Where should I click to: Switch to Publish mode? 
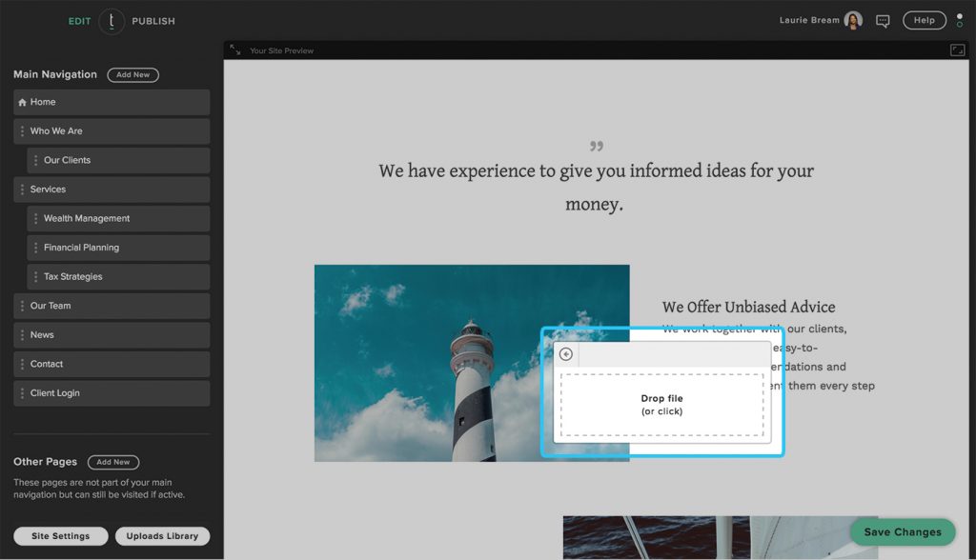point(153,21)
